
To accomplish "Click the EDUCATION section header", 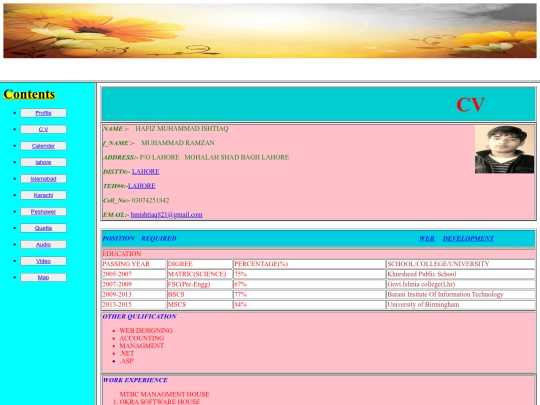I will pos(318,254).
